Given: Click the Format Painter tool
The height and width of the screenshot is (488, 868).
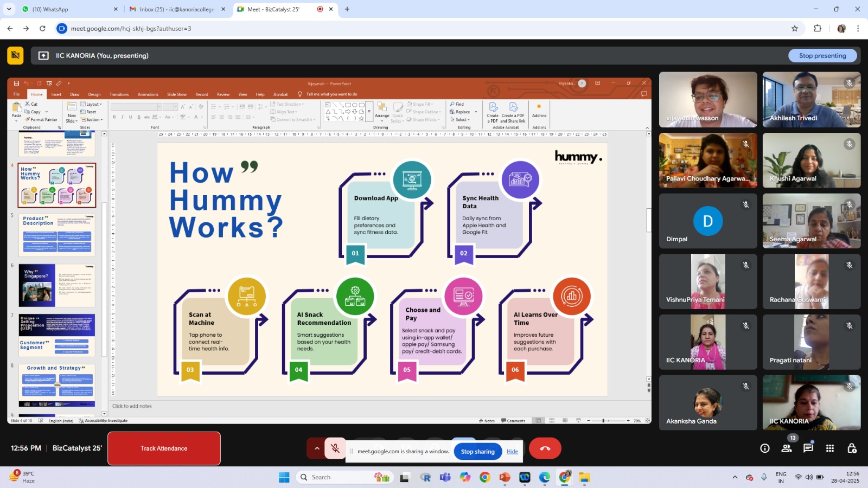Looking at the screenshot, I should coord(41,120).
